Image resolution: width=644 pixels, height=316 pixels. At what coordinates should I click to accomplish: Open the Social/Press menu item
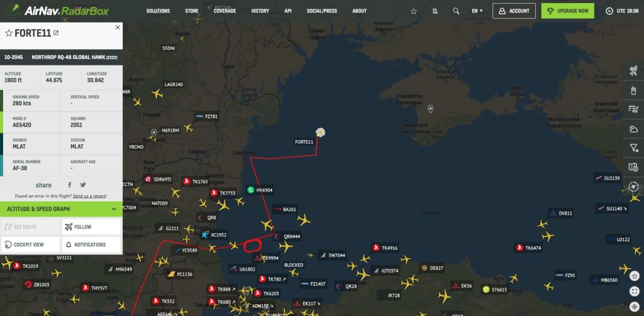coord(322,11)
